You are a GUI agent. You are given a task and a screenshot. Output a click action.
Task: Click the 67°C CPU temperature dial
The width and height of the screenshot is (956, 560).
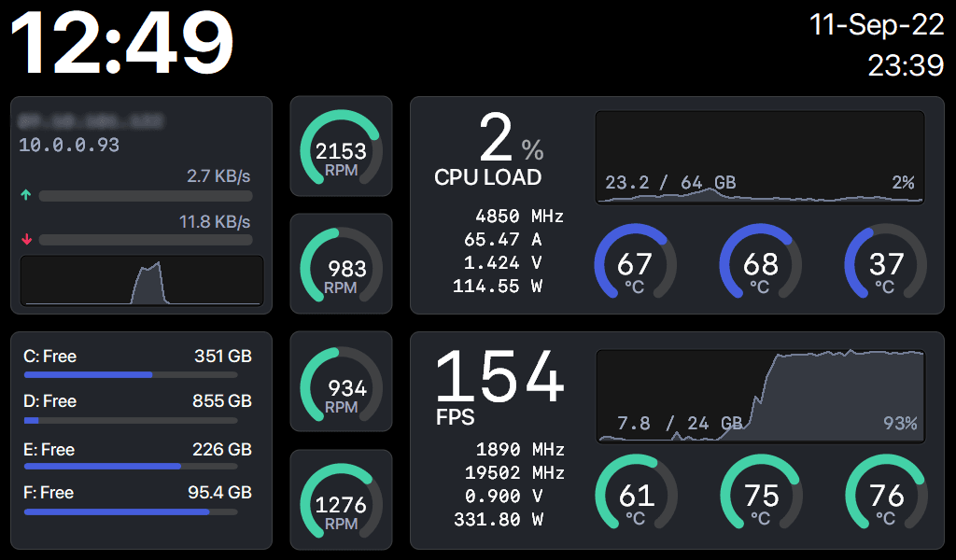point(635,265)
